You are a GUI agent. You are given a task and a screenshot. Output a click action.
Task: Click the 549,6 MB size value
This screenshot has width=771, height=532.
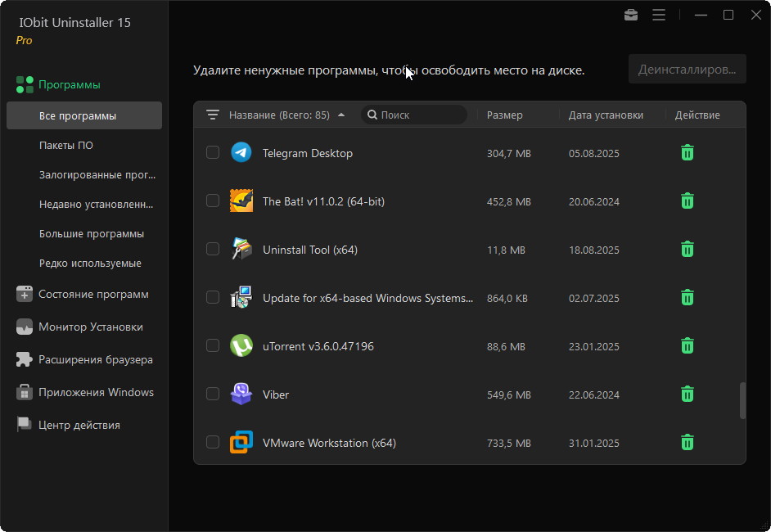click(x=509, y=394)
